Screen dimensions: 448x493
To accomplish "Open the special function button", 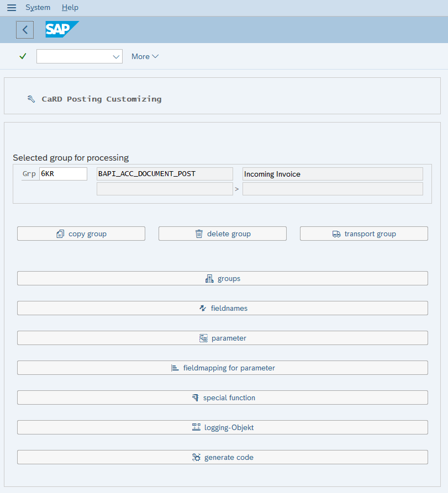I will (223, 397).
